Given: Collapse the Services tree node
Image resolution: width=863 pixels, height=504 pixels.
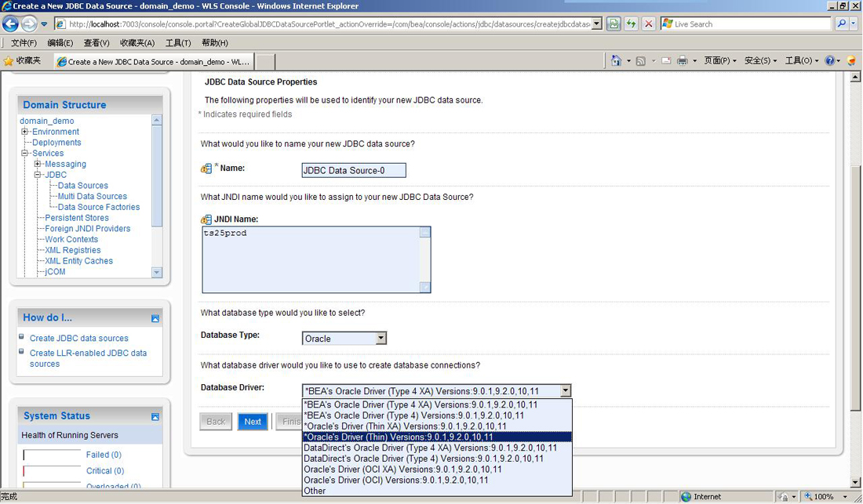Looking at the screenshot, I should (x=25, y=154).
